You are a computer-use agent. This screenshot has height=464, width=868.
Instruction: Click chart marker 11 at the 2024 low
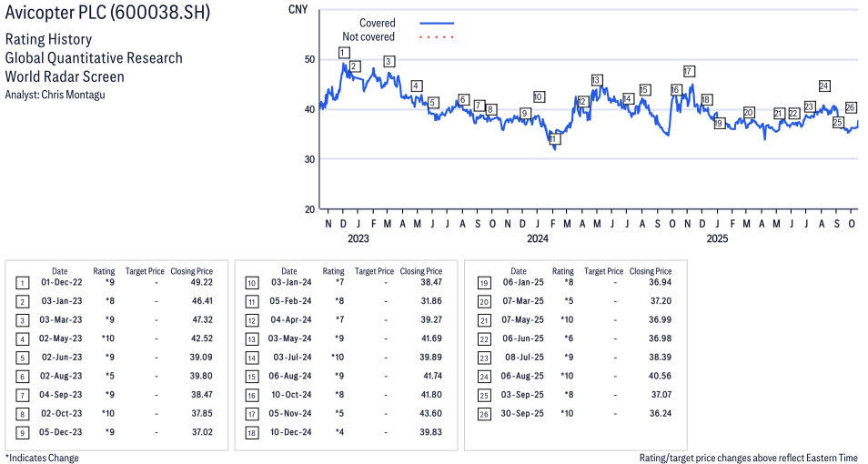[x=554, y=139]
